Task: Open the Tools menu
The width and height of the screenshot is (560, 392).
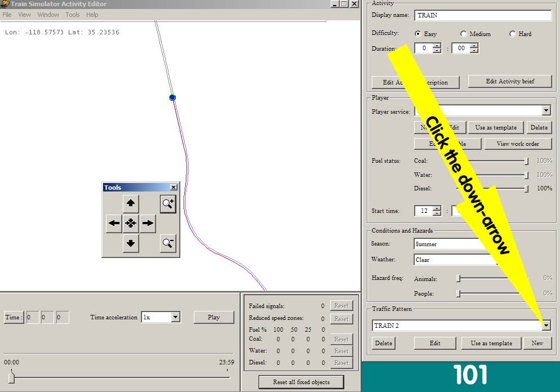Action: 73,15
